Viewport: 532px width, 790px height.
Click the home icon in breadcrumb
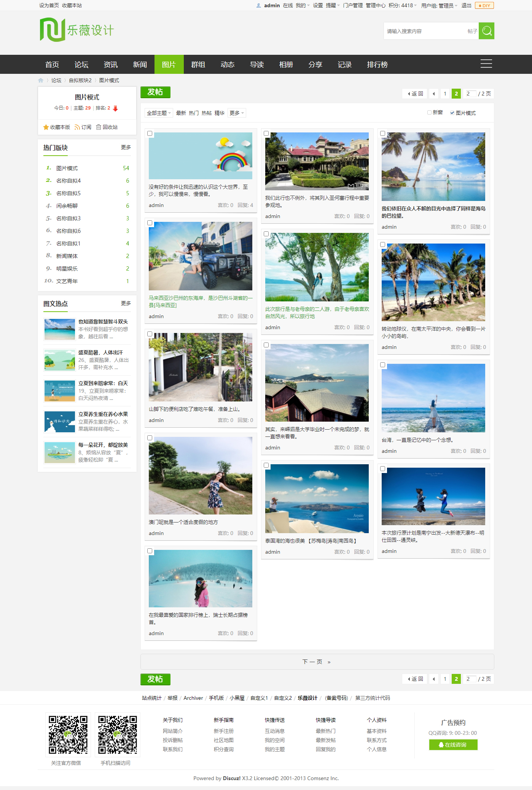coord(41,80)
